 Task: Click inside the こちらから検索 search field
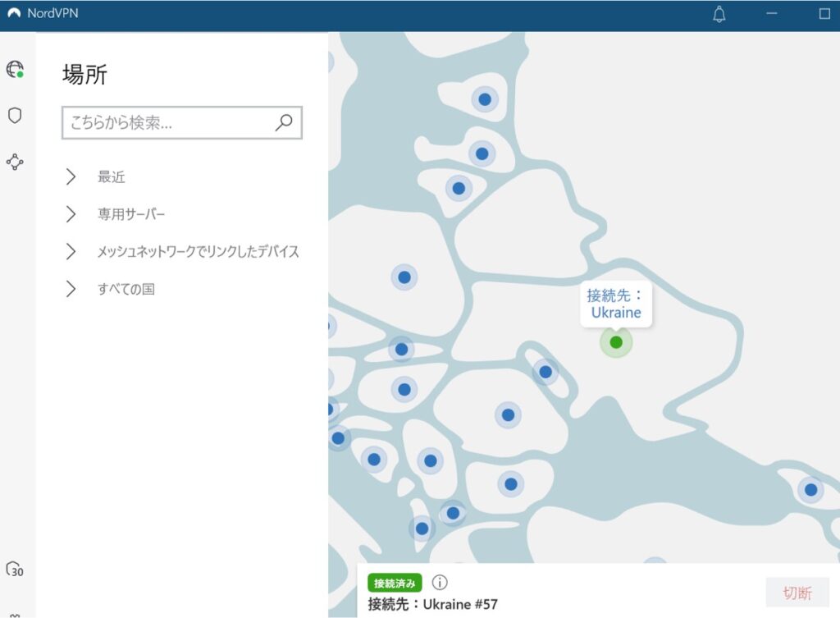pyautogui.click(x=164, y=121)
